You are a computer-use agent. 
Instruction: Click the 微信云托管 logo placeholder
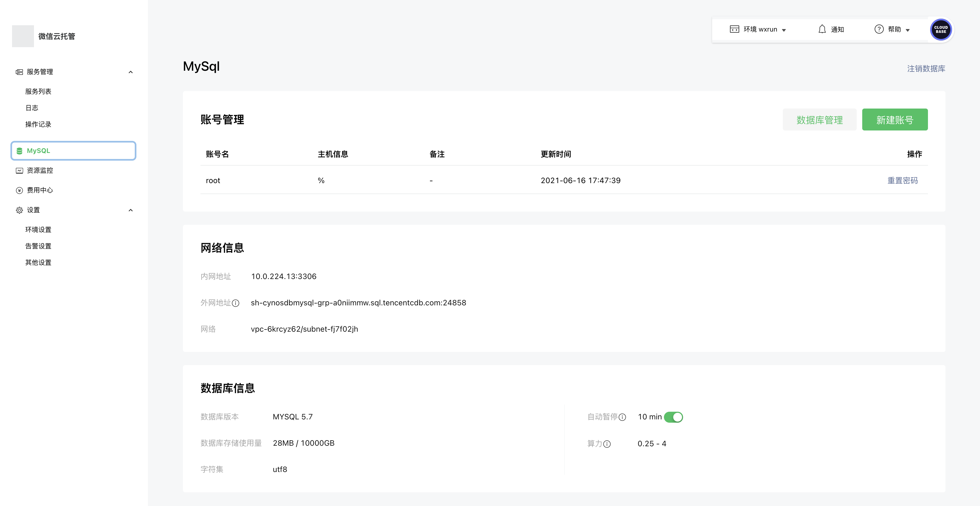23,36
